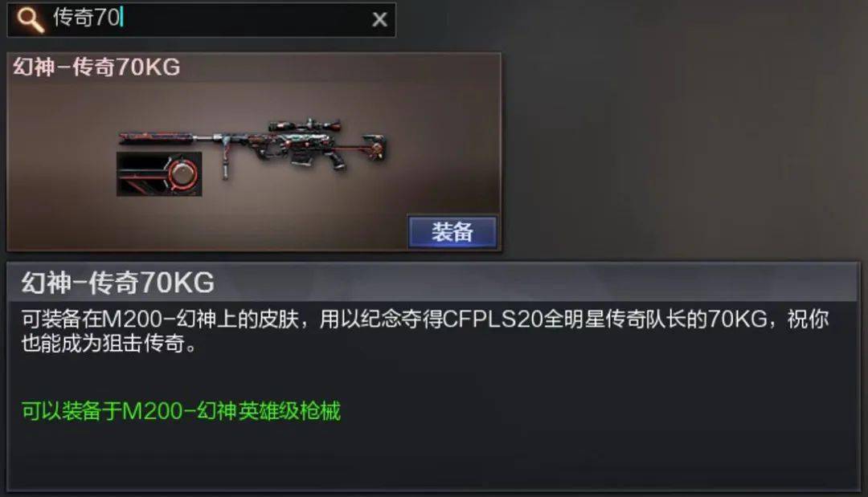868x497 pixels.
Task: Open the scope reticle preview thumbnail
Action: coord(159,174)
